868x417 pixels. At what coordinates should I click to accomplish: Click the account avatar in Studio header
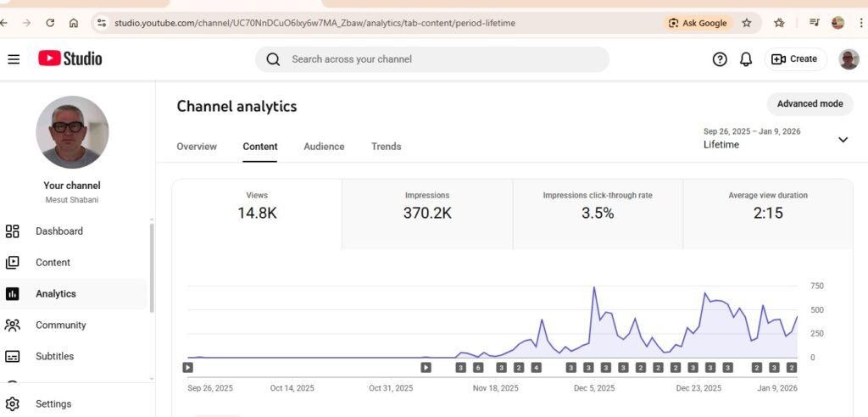tap(849, 59)
